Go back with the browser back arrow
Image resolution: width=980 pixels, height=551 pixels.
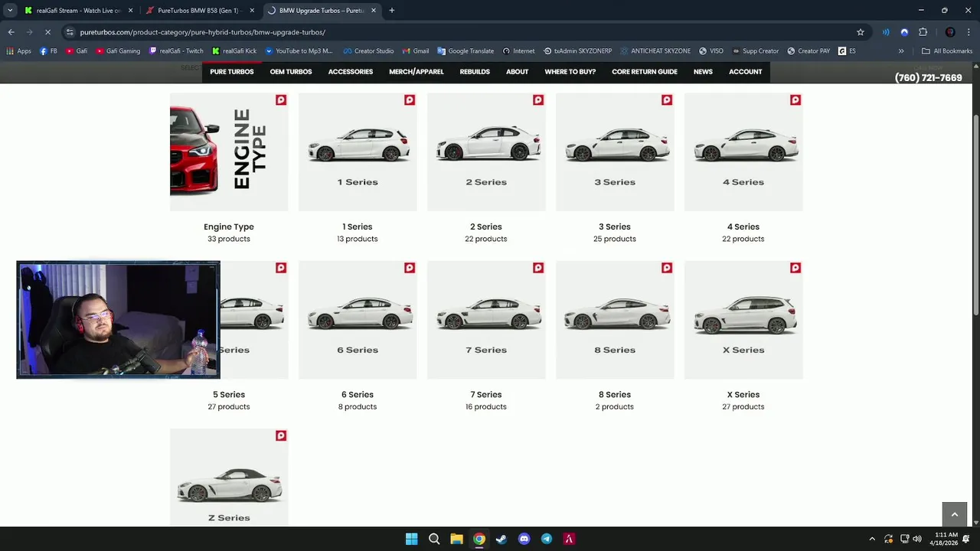(x=11, y=32)
